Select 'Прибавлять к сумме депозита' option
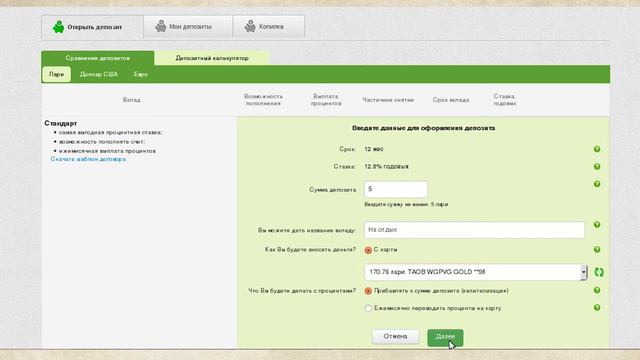 368,291
